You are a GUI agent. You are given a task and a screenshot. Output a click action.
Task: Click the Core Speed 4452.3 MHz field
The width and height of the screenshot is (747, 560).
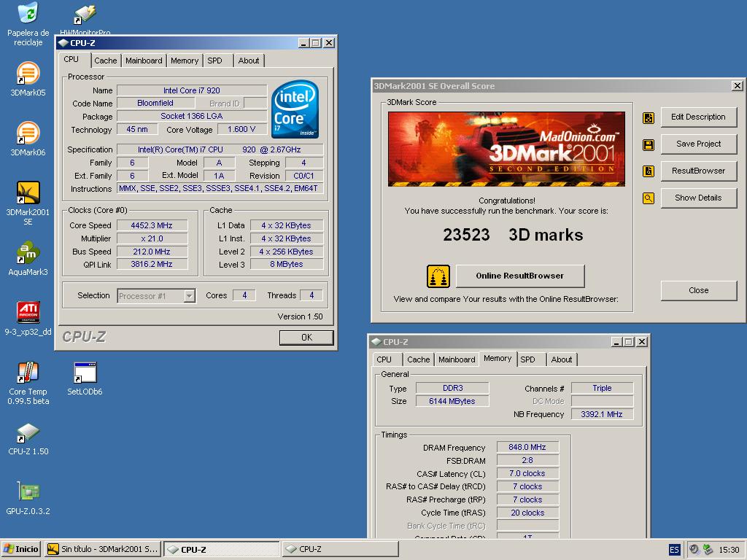(x=152, y=226)
